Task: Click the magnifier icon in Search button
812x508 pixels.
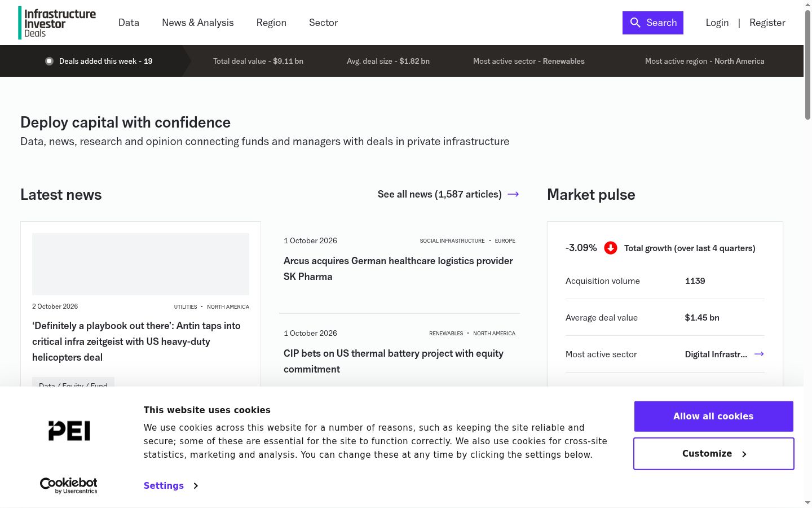Action: click(x=636, y=23)
